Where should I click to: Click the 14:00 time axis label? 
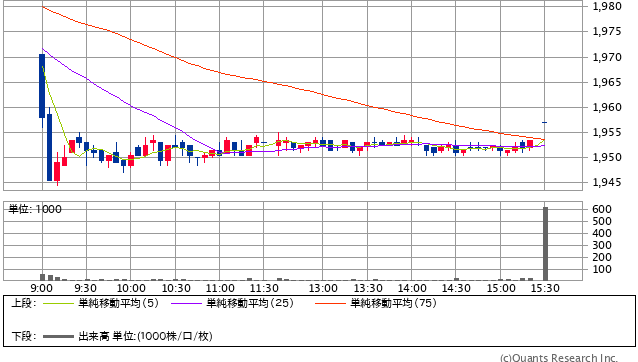(x=412, y=288)
